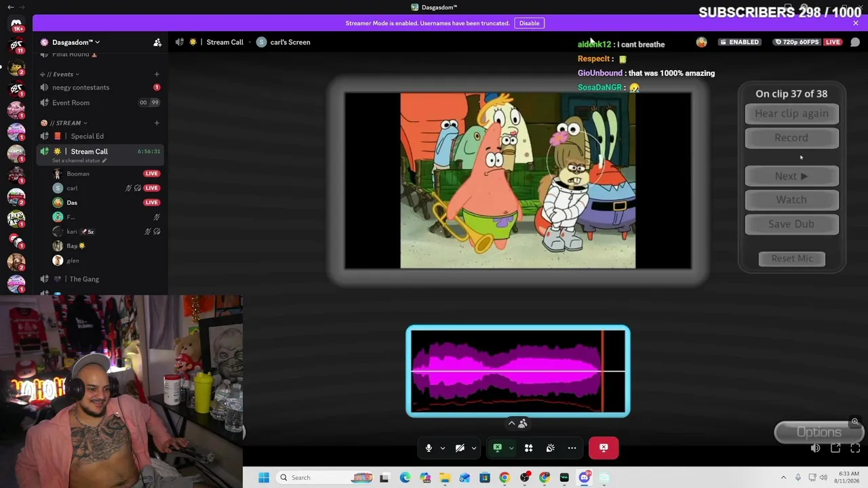Screen dimensions: 868x488
Task: Open Microsoft Edge from the taskbar
Action: coord(405,478)
